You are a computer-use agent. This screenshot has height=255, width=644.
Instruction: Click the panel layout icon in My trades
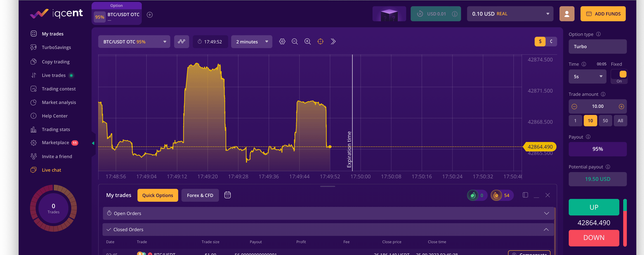pyautogui.click(x=525, y=195)
